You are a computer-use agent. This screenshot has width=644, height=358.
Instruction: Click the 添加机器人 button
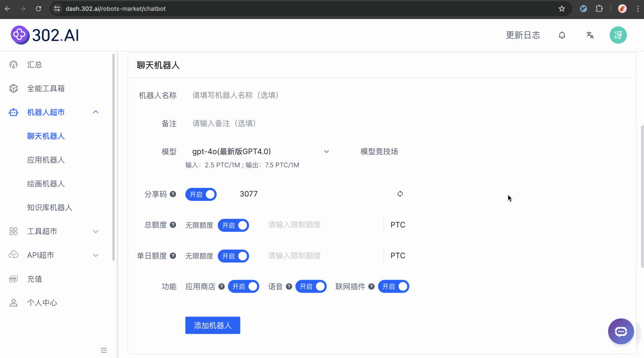213,326
